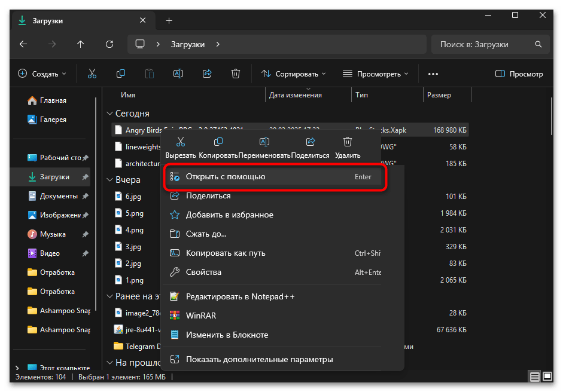Click the Delete trash icon in the toolbar
The height and width of the screenshot is (392, 563).
pos(236,74)
